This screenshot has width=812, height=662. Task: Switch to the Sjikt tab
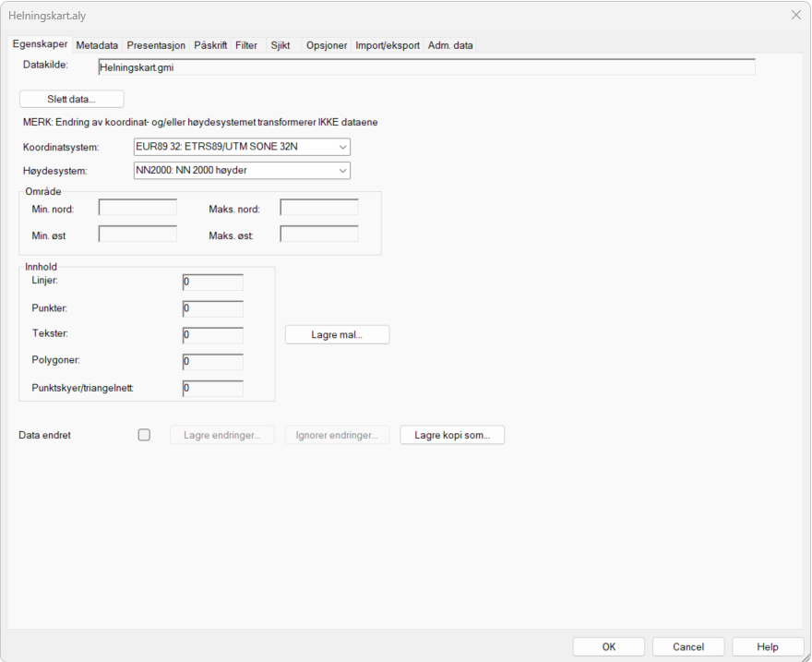click(280, 45)
